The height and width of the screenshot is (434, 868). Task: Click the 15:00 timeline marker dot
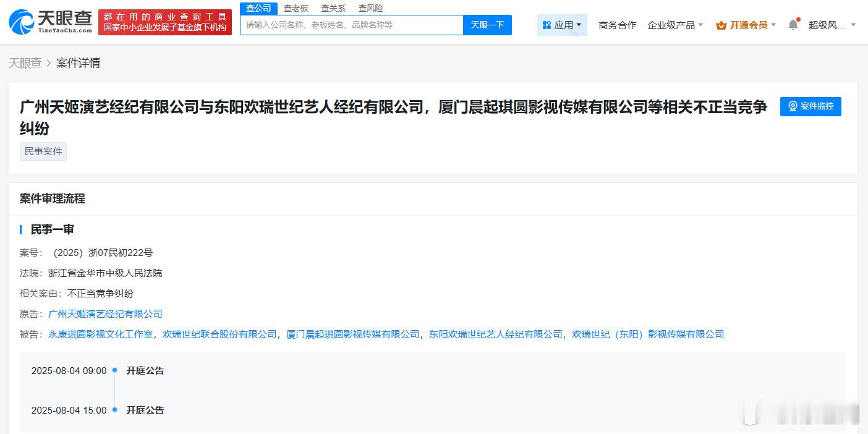(x=115, y=409)
